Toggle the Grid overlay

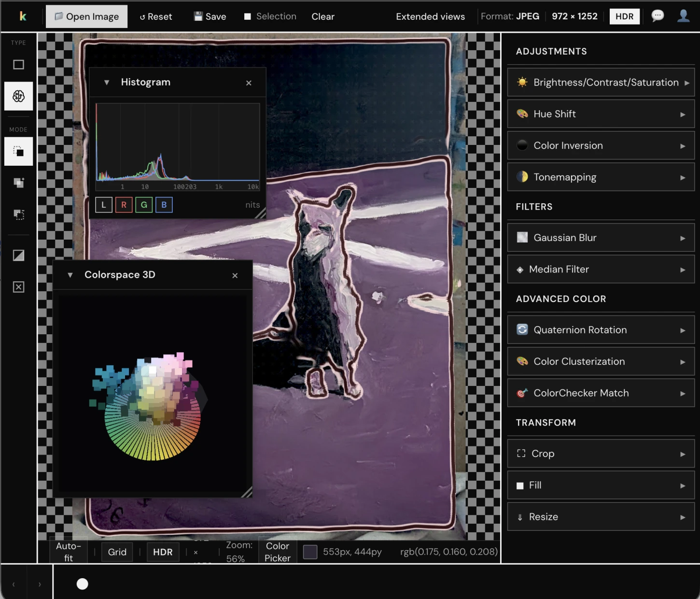pyautogui.click(x=117, y=552)
